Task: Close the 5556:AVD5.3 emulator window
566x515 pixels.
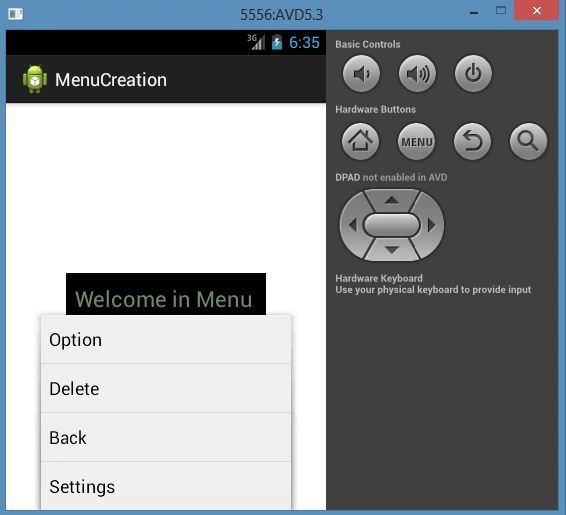Action: pos(537,11)
